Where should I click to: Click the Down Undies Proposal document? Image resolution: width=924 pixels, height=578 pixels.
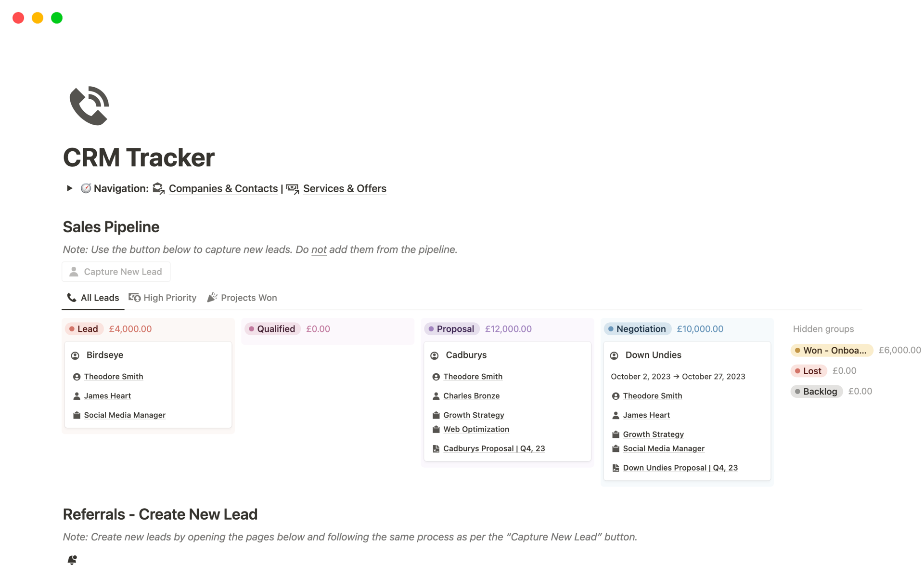[680, 468]
